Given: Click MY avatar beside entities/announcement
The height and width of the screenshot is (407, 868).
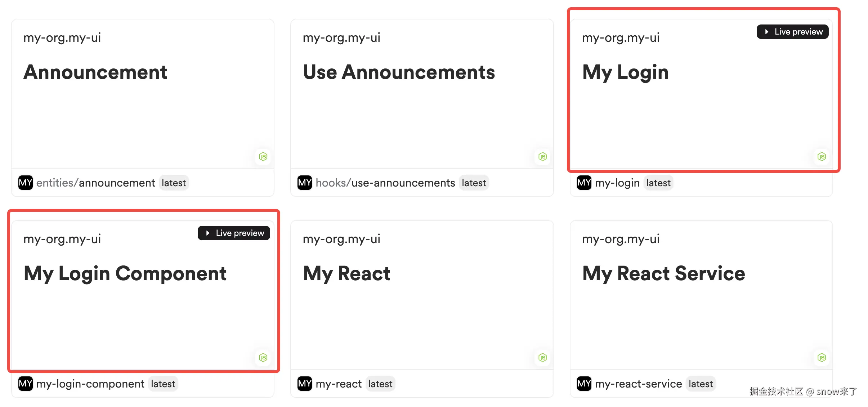Looking at the screenshot, I should (x=26, y=183).
